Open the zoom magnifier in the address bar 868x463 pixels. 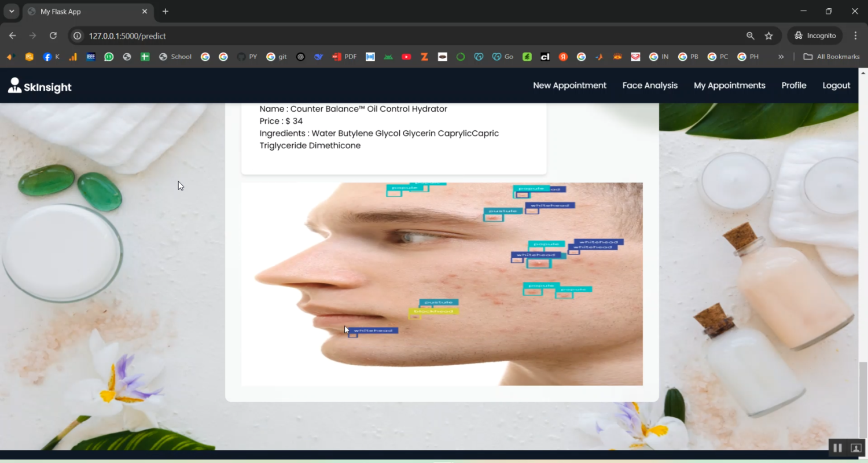751,36
